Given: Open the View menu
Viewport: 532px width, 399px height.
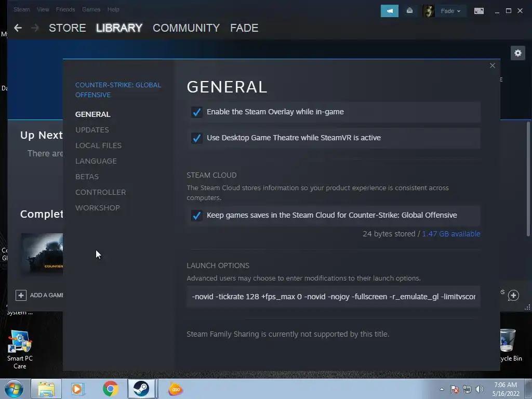Looking at the screenshot, I should point(43,9).
